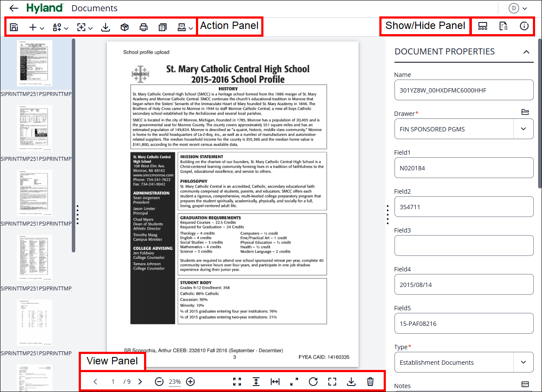Click the 23% zoom value field
The width and height of the screenshot is (542, 392).
175,382
